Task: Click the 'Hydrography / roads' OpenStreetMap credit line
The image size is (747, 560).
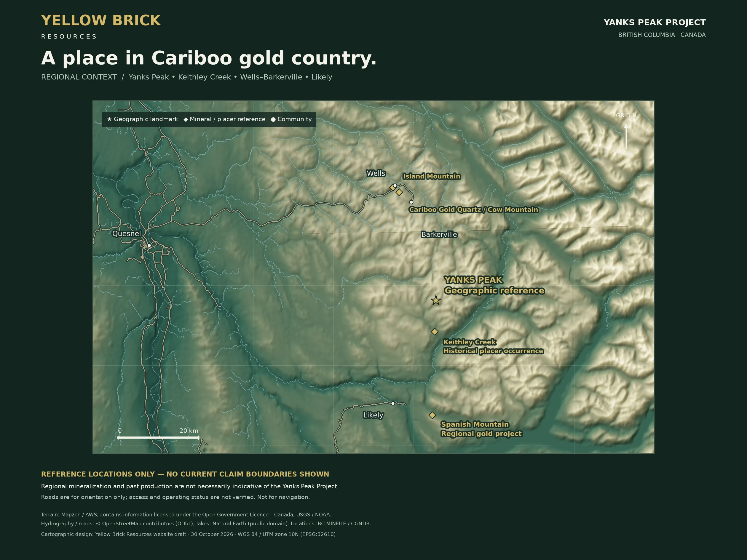Action: point(206,524)
